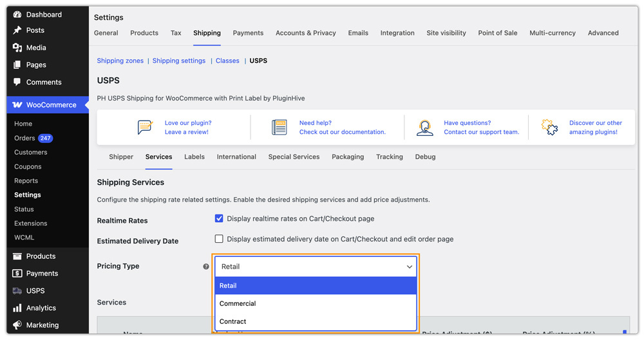
Task: Open the Integration settings tab
Action: coord(397,33)
